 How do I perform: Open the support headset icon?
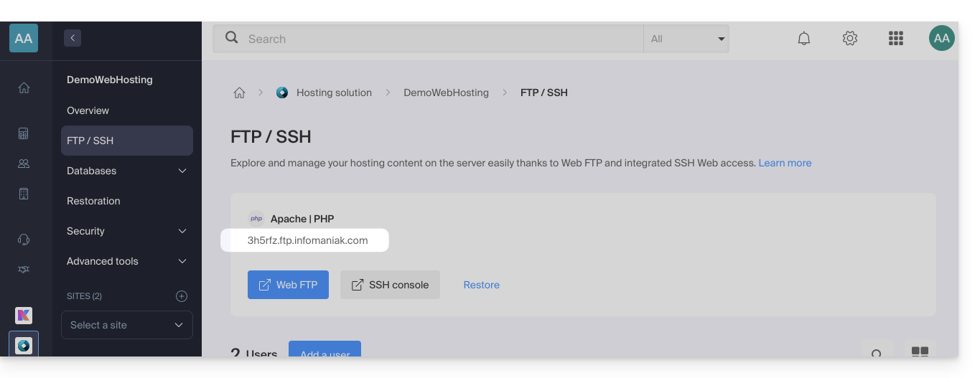click(24, 240)
